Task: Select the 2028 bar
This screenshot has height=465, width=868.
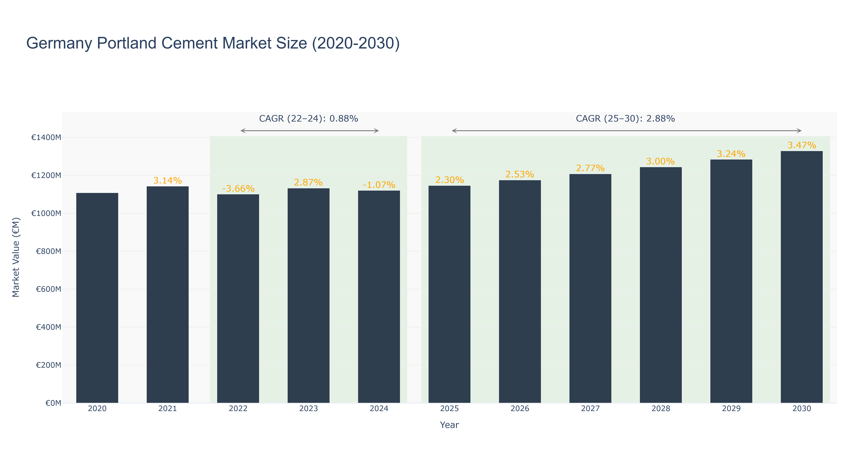Action: (660, 285)
